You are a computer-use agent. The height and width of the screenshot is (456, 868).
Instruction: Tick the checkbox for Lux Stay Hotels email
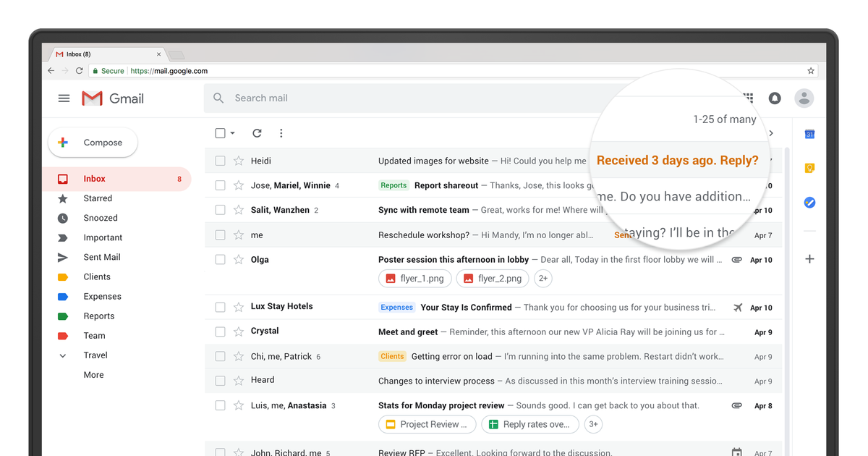coord(221,307)
